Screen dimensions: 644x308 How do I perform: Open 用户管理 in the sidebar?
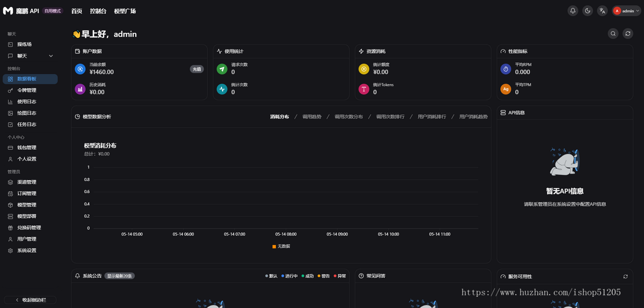[30, 239]
